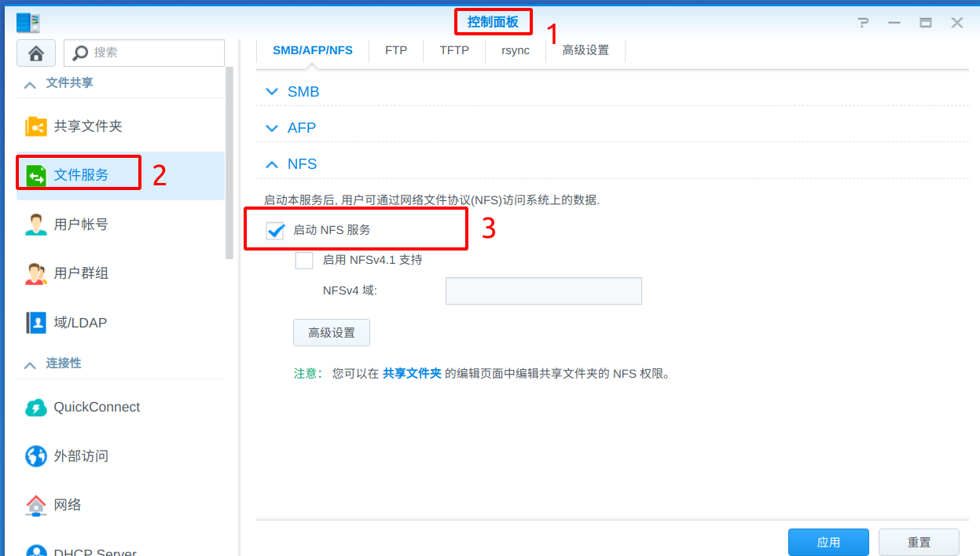Open QuickConnect cloud icon
The width and height of the screenshot is (980, 556).
pyautogui.click(x=36, y=407)
